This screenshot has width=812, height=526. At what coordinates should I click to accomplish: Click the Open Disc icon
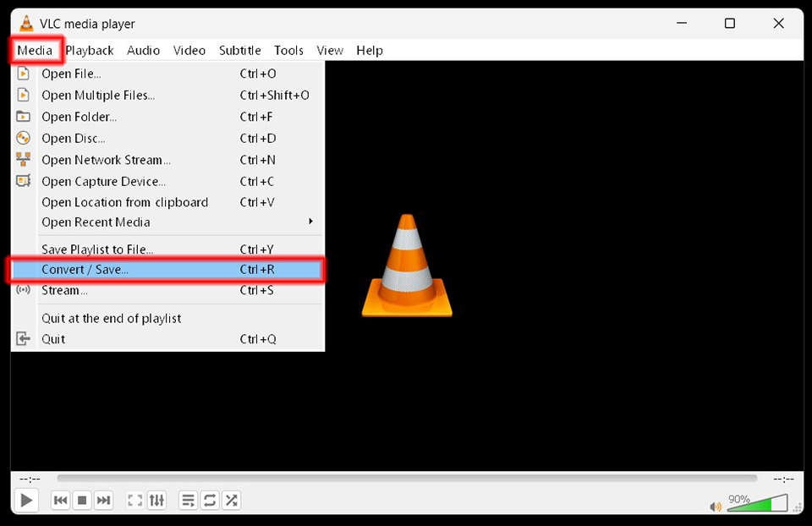pos(24,138)
